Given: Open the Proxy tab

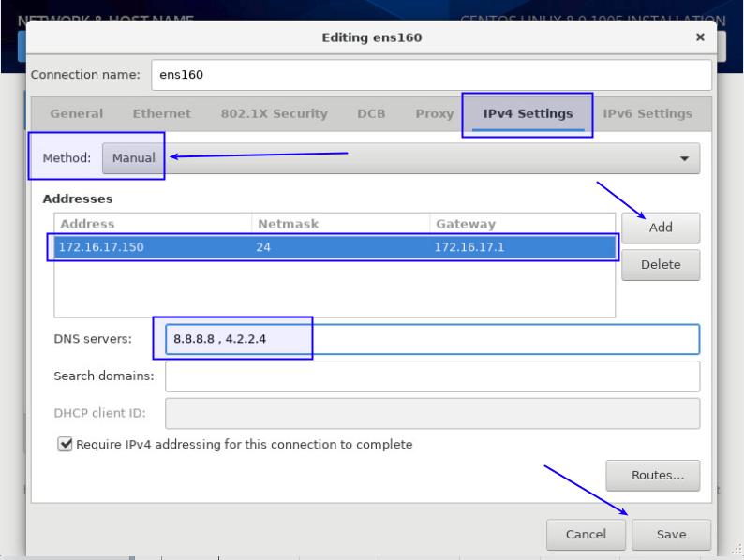Looking at the screenshot, I should coord(434,113).
